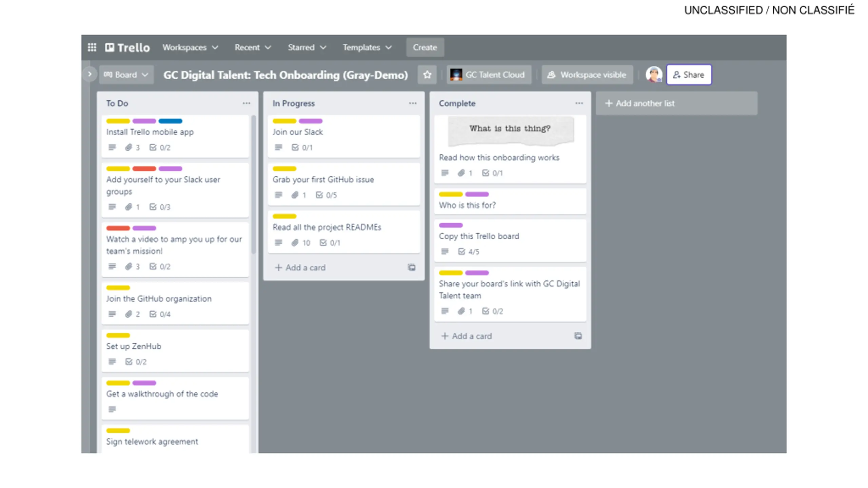
Task: Star this board with the star icon
Action: (x=427, y=75)
